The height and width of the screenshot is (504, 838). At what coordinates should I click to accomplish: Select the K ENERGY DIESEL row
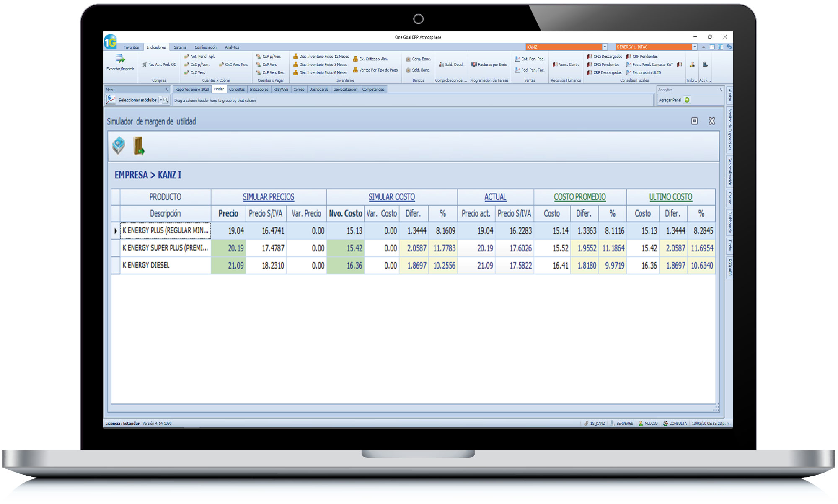point(413,265)
